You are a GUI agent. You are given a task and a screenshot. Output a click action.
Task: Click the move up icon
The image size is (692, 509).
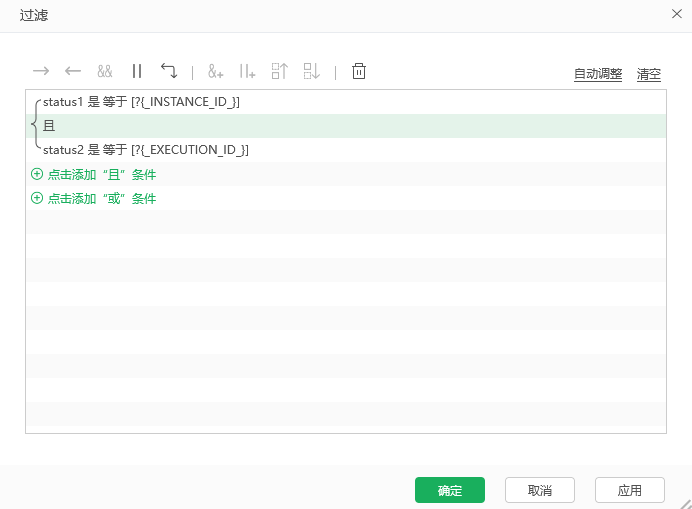[x=280, y=71]
